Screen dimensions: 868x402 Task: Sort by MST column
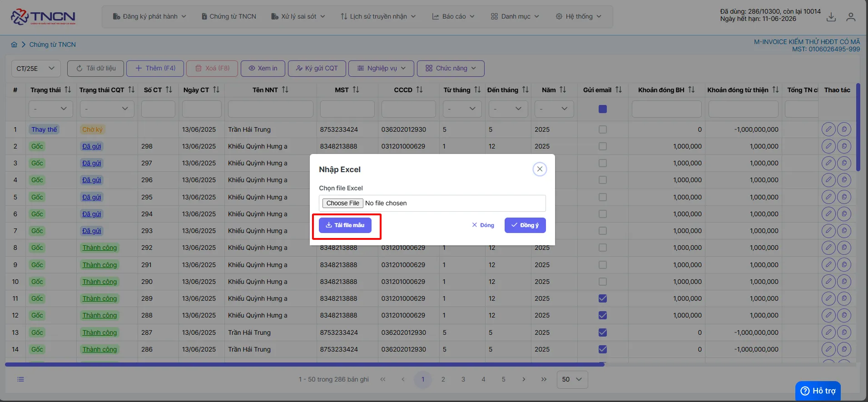356,90
